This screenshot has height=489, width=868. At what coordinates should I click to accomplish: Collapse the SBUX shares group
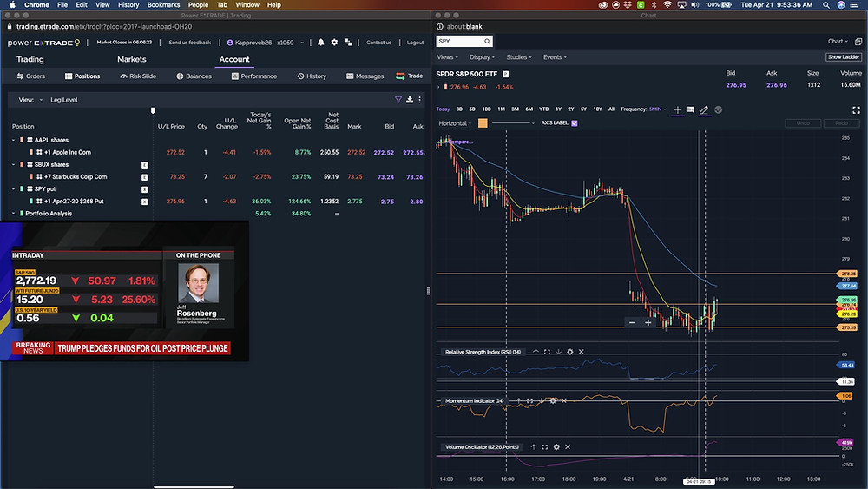pyautogui.click(x=14, y=164)
